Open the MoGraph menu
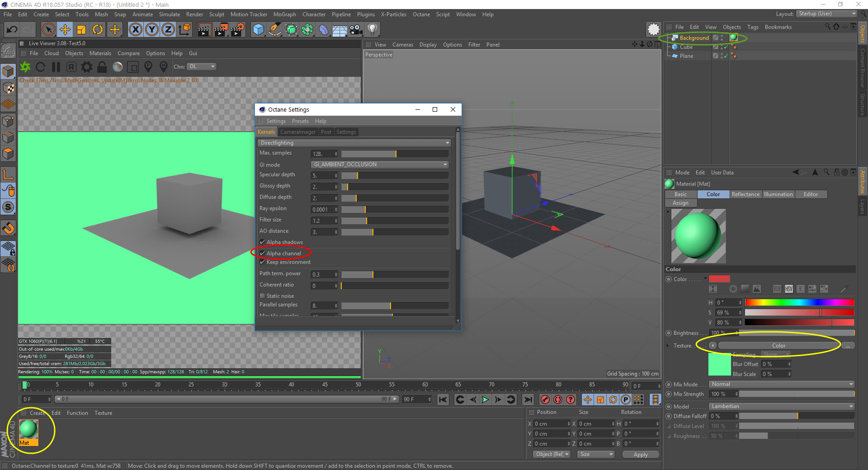868x470 pixels. coord(285,14)
